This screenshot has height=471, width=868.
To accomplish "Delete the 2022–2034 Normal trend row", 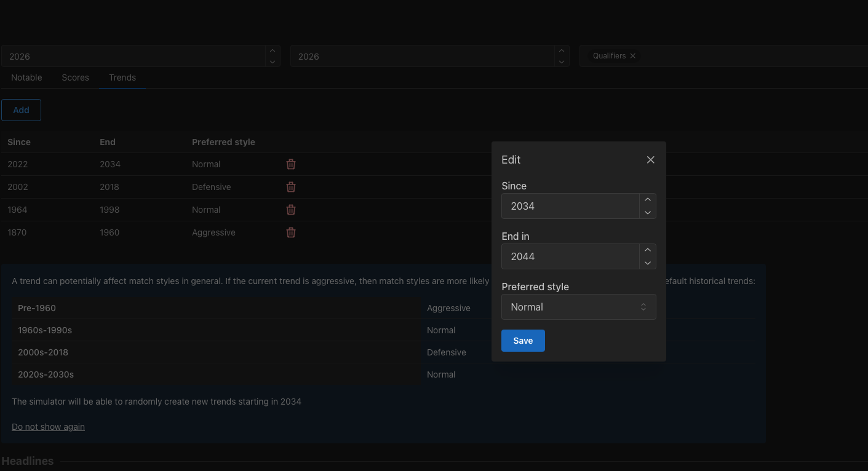I will click(x=291, y=164).
